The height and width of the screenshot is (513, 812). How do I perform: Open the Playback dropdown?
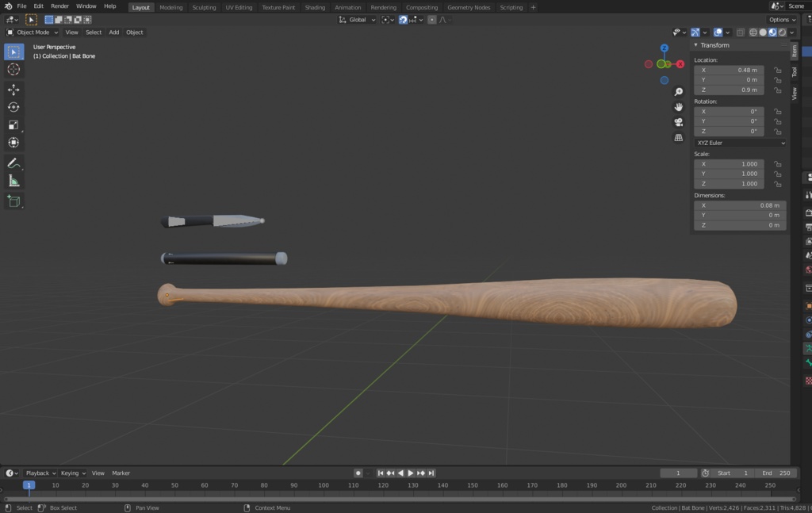[x=40, y=473]
